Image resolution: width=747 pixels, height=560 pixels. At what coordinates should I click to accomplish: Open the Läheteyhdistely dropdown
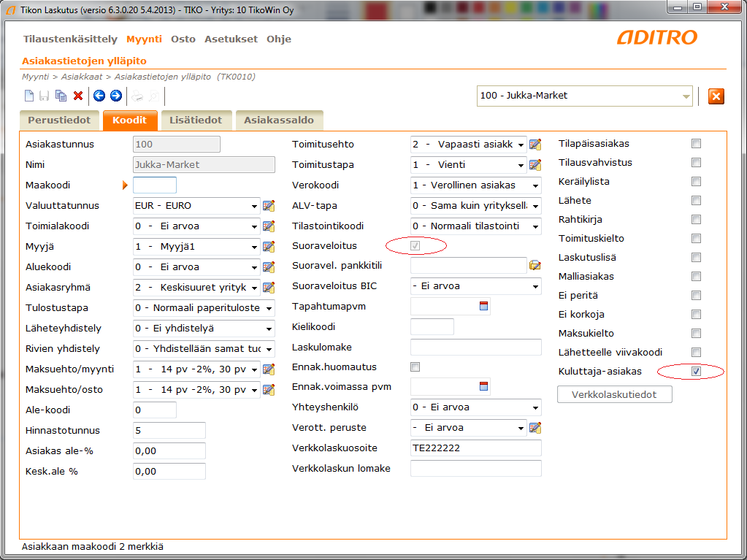click(x=204, y=329)
